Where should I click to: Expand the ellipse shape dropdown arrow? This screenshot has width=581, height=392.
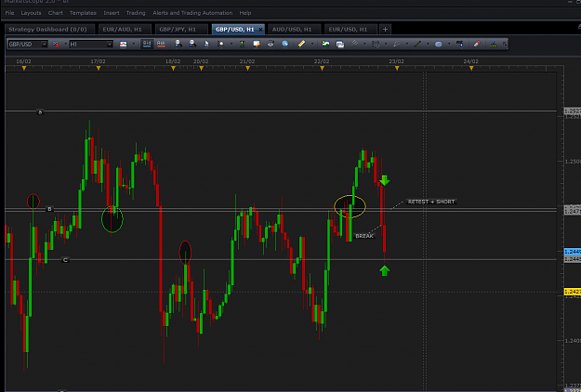pyautogui.click(x=449, y=44)
